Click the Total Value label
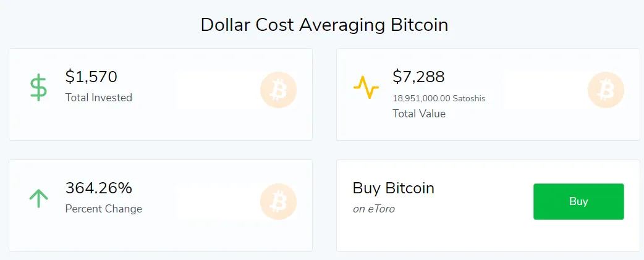The height and width of the screenshot is (260, 644). point(419,114)
